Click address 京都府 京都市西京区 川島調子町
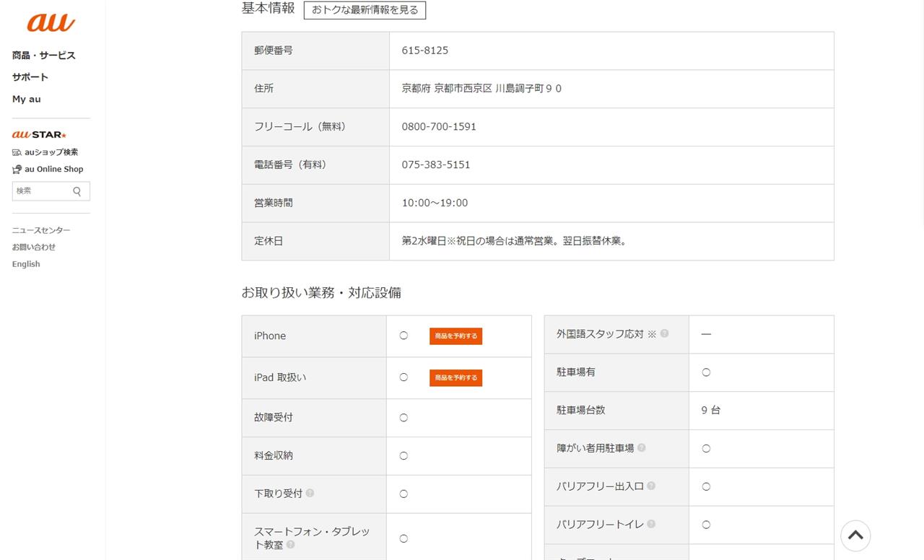 481,89
